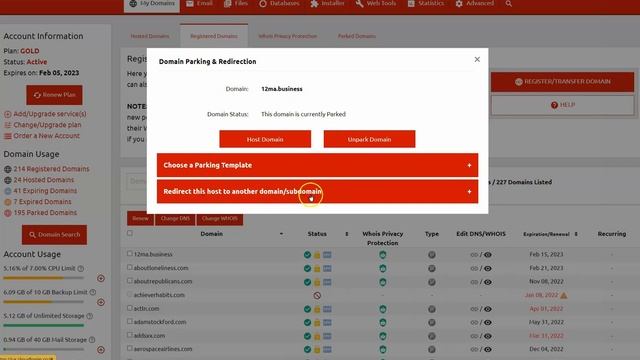Click the HELP button

[x=562, y=105]
